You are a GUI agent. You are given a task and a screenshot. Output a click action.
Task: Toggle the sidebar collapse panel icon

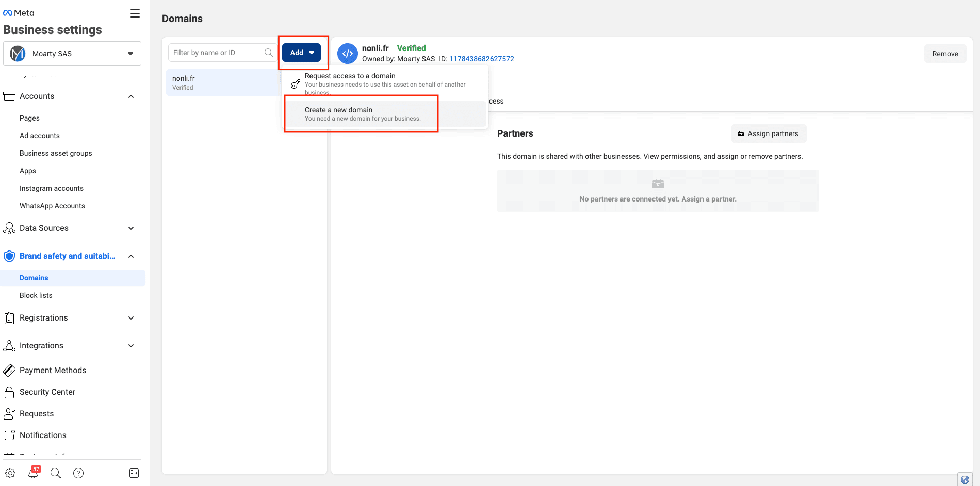pos(134,473)
